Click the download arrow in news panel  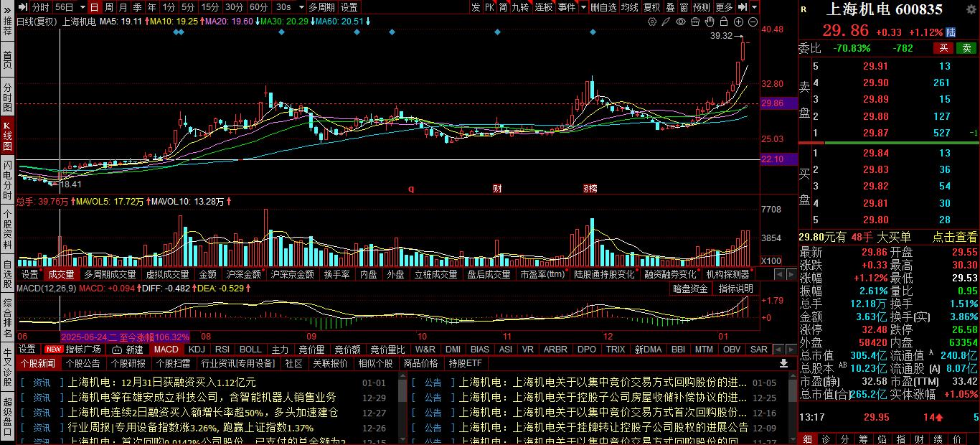(784, 364)
